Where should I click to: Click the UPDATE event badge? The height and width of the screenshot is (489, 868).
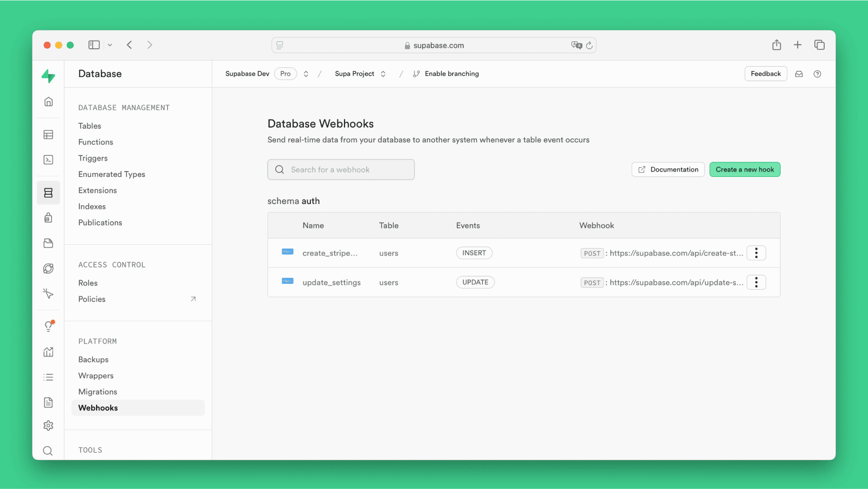[475, 282]
